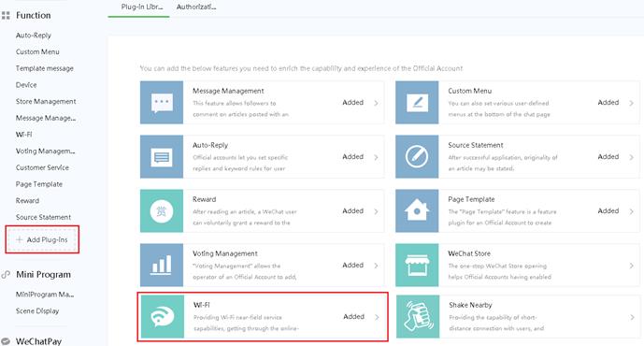Image resolution: width=644 pixels, height=346 pixels.
Task: Click Added status on the Source Statement card
Action: click(608, 156)
